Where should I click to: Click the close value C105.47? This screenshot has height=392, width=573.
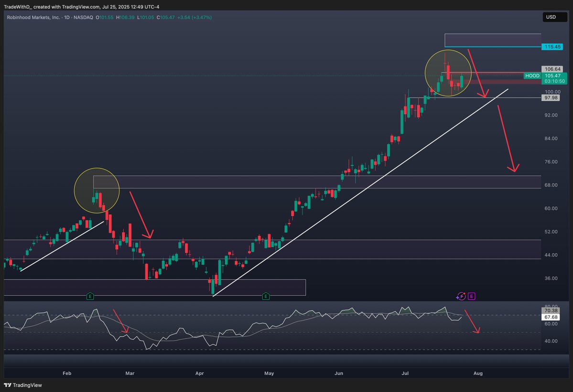[165, 17]
